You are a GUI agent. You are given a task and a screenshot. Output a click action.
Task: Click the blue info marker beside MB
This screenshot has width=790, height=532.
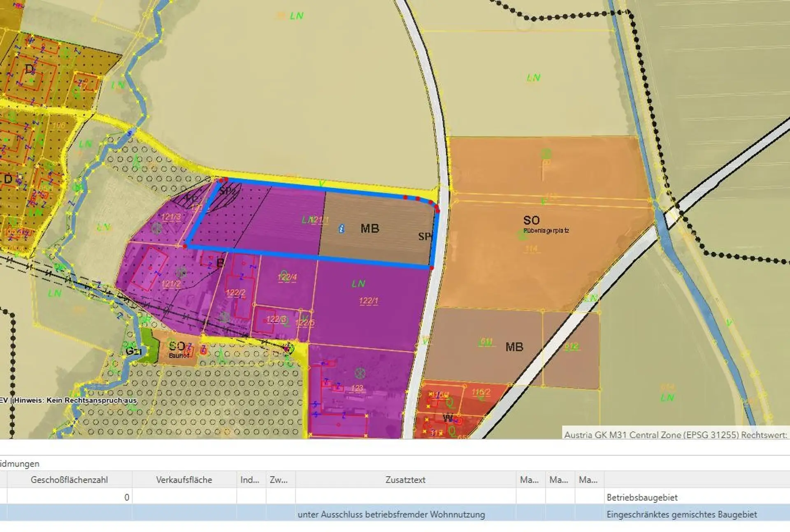(x=341, y=229)
